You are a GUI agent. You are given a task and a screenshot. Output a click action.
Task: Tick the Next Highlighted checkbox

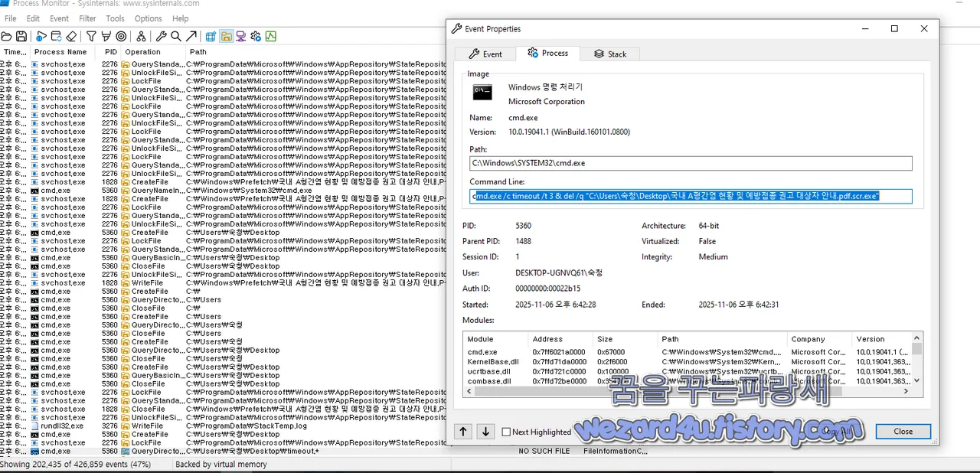click(506, 432)
